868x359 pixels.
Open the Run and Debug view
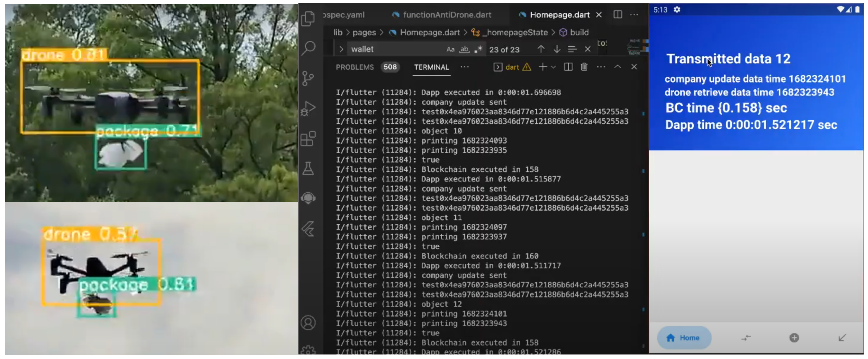coord(308,108)
